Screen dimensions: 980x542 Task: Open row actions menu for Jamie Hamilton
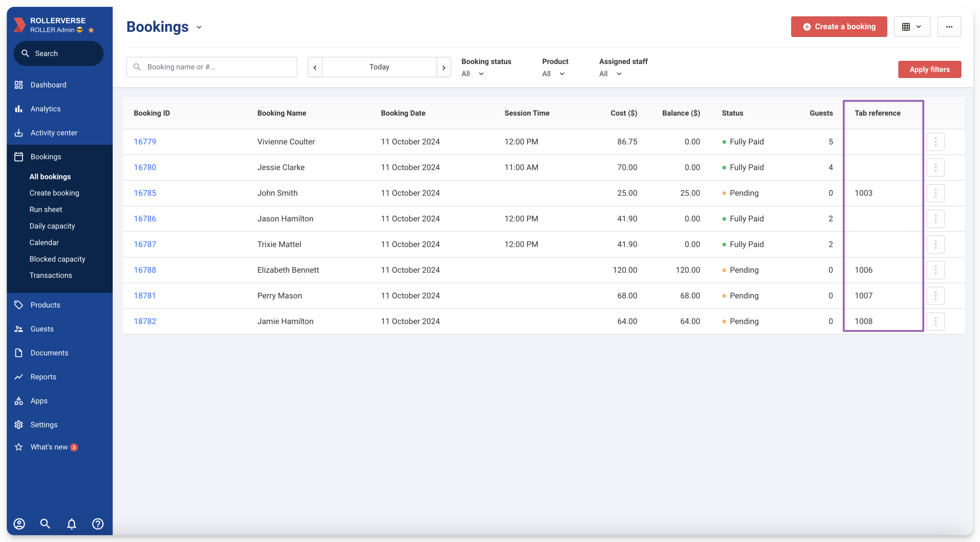pos(936,322)
